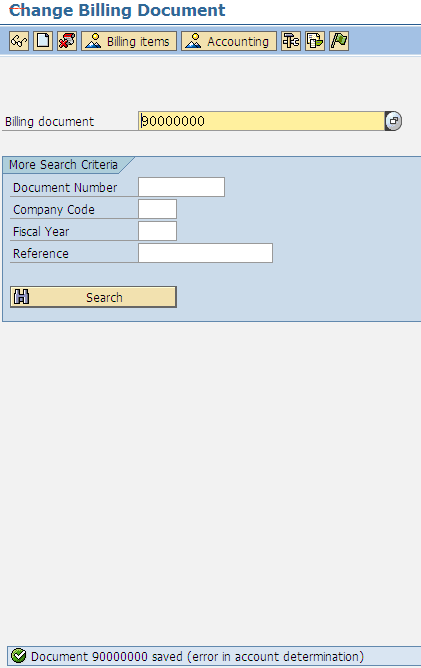Click the Change Billing Document title
421x668 pixels.
(117, 10)
